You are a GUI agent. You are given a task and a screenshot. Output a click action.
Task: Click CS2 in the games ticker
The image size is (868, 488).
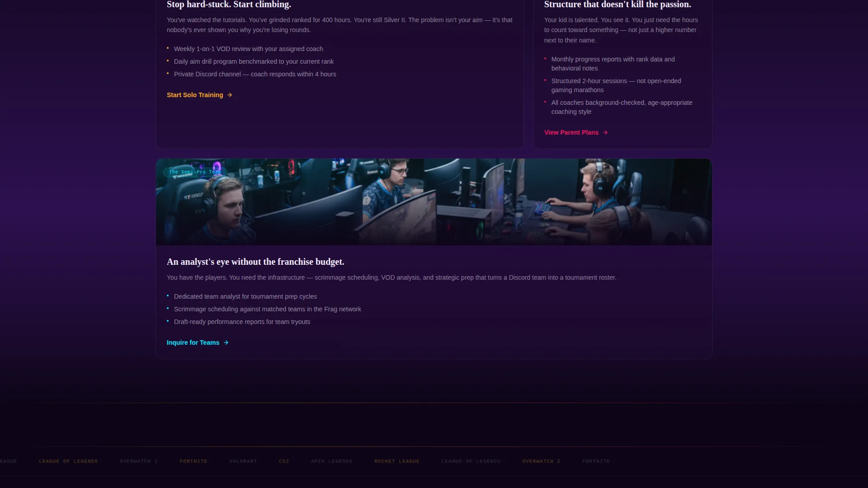pos(284,461)
